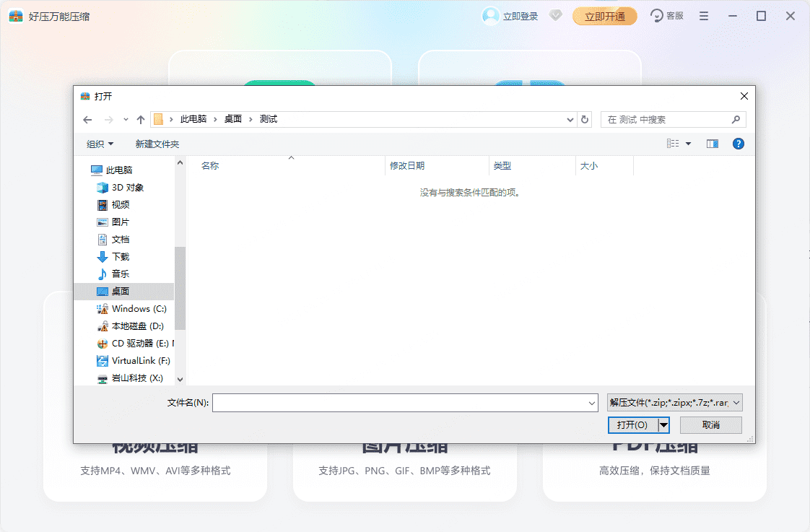The height and width of the screenshot is (532, 810).
Task: Open the address bar history dropdown
Action: click(570, 120)
